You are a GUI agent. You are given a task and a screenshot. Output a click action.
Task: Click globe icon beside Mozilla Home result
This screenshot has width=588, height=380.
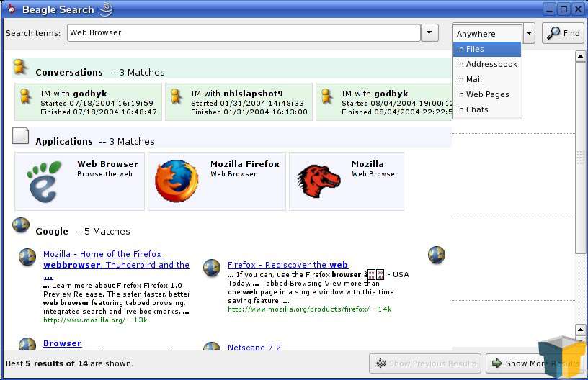27,257
